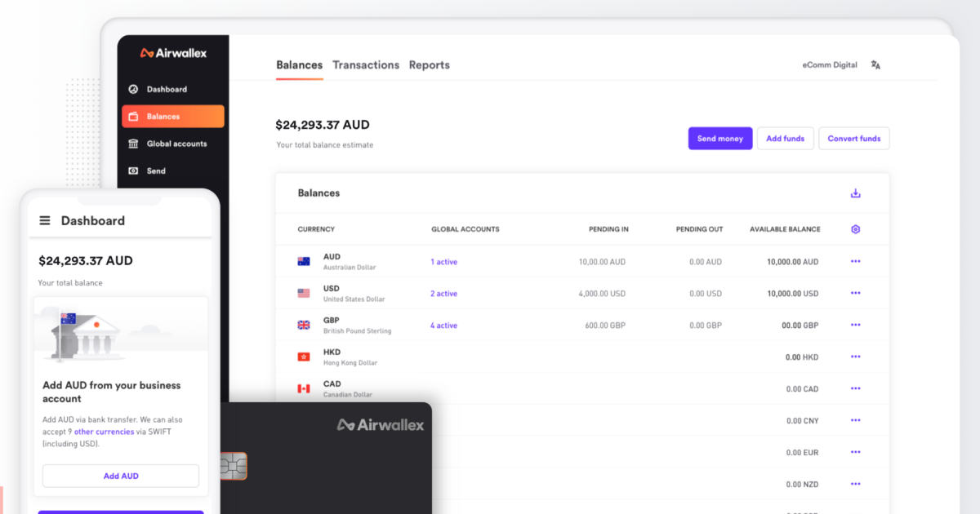The image size is (980, 514).
Task: Click the '4,000.00 USD' pending in value
Action: pos(603,294)
